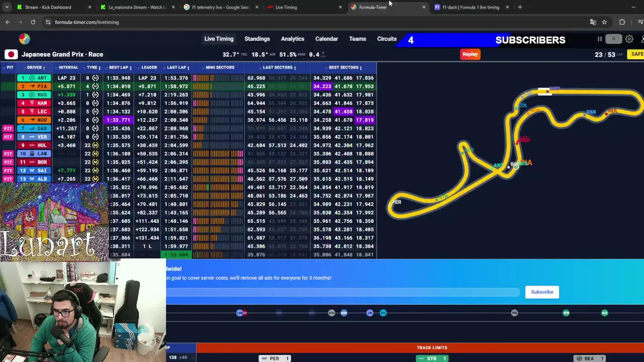Select STR marker on gap timeline
Image resolution: width=644 pixels, height=362 pixels.
(x=566, y=313)
